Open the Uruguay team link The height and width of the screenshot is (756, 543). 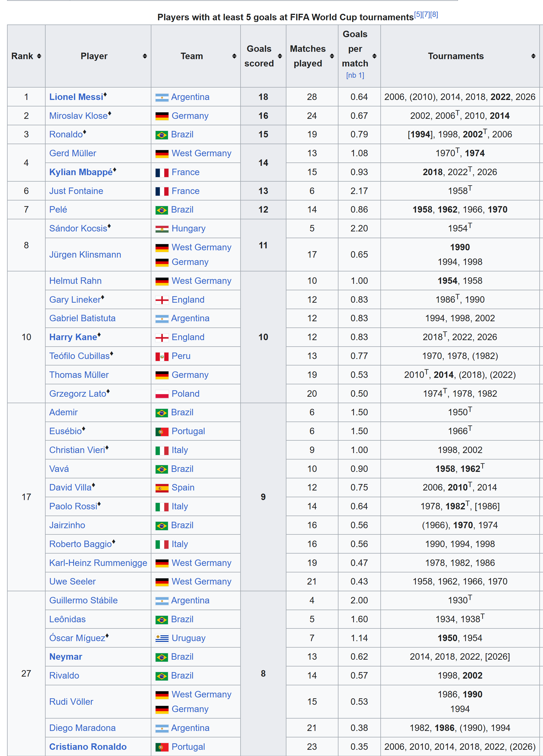pos(189,638)
